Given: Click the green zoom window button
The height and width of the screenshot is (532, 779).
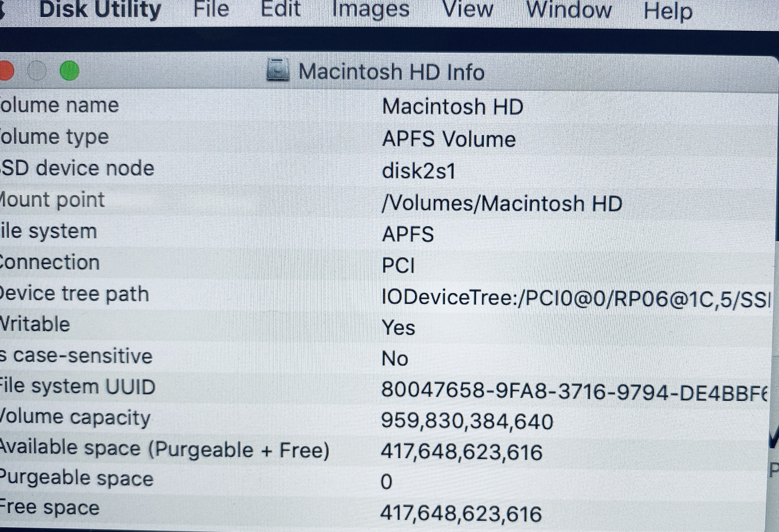Looking at the screenshot, I should tap(69, 71).
